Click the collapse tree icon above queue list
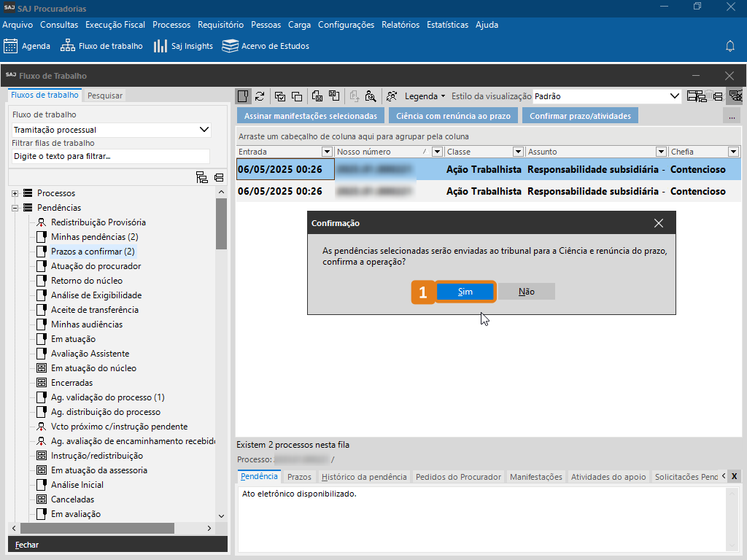Screen dimensions: 747x560 [x=219, y=178]
